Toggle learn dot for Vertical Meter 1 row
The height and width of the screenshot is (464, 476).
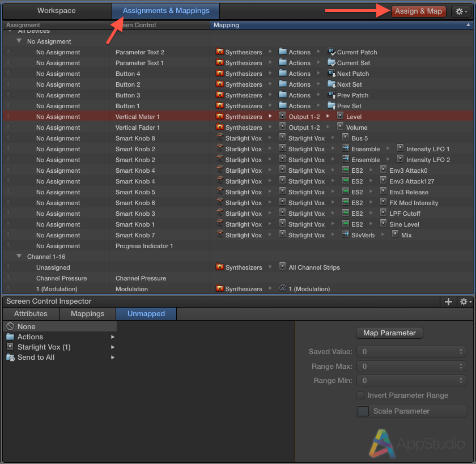(x=8, y=116)
